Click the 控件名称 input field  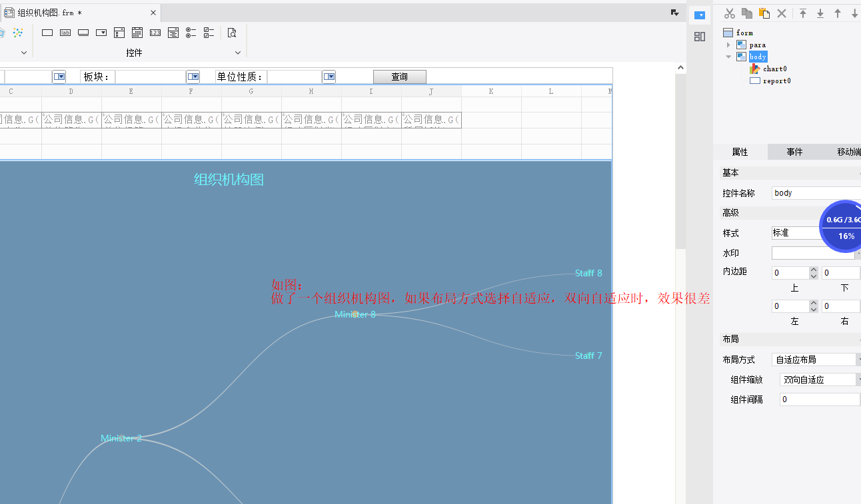[x=816, y=193]
